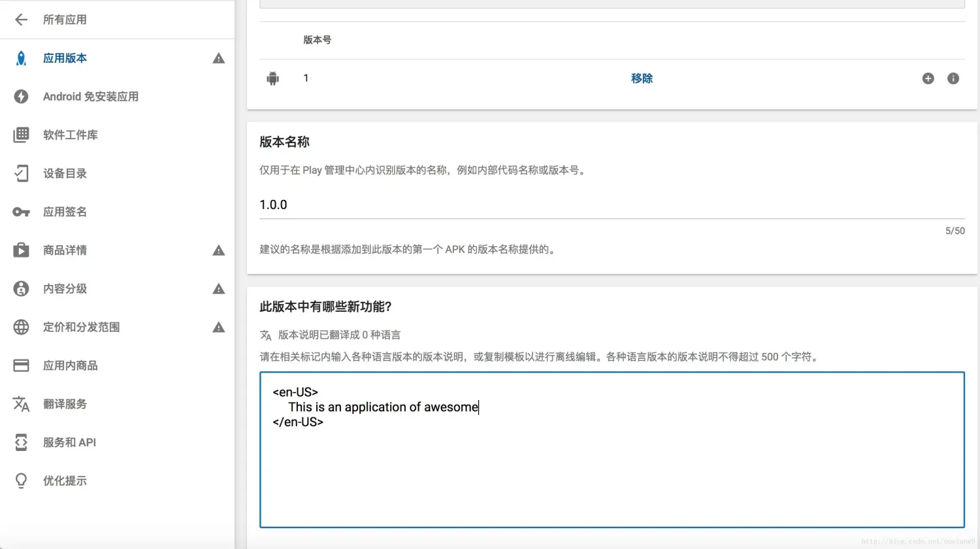The image size is (980, 549).
Task: Click the 版本说明已翻译成 0 种语言 text
Action: (x=339, y=335)
